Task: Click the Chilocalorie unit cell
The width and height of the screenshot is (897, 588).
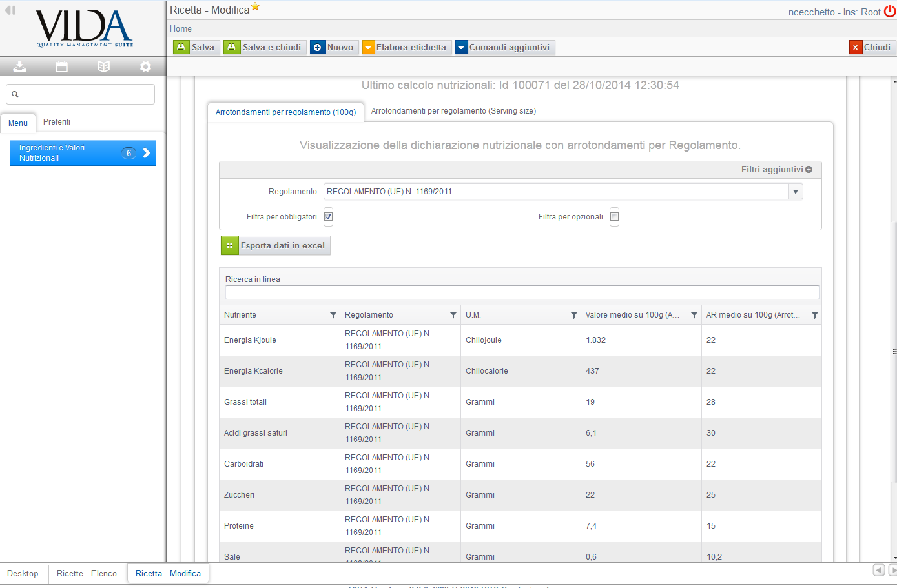Action: tap(521, 371)
